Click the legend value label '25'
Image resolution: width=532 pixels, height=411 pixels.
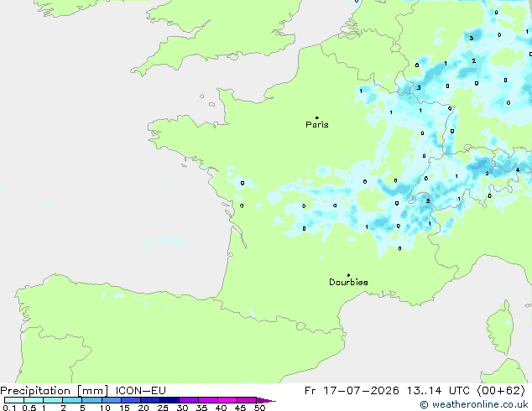(163, 408)
